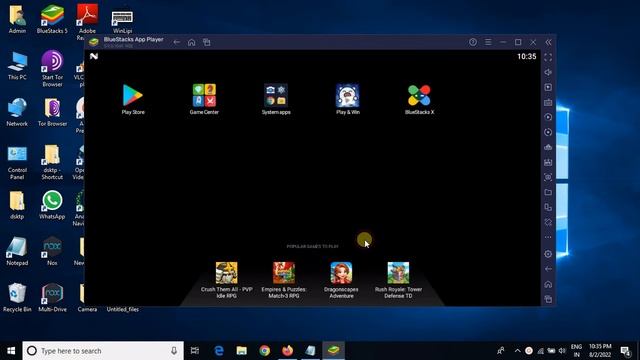Show more sidebar tools (three dots)

tap(548, 237)
